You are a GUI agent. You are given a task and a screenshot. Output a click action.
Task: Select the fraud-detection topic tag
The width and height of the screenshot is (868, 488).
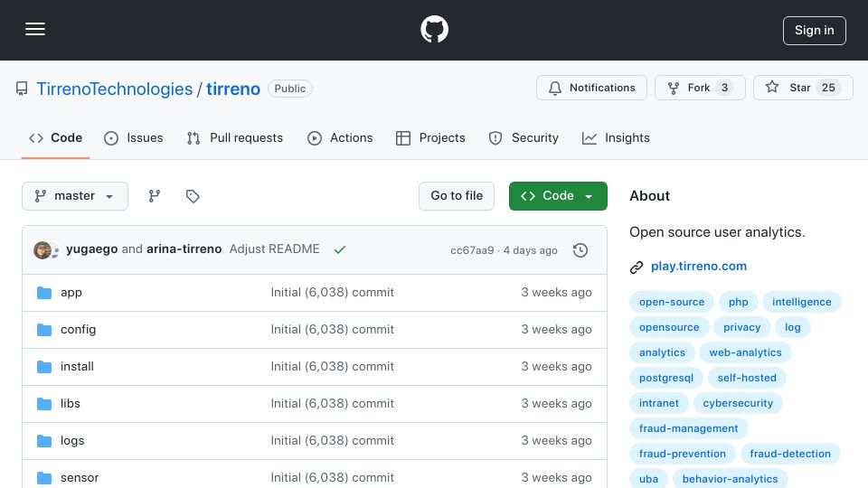(790, 455)
